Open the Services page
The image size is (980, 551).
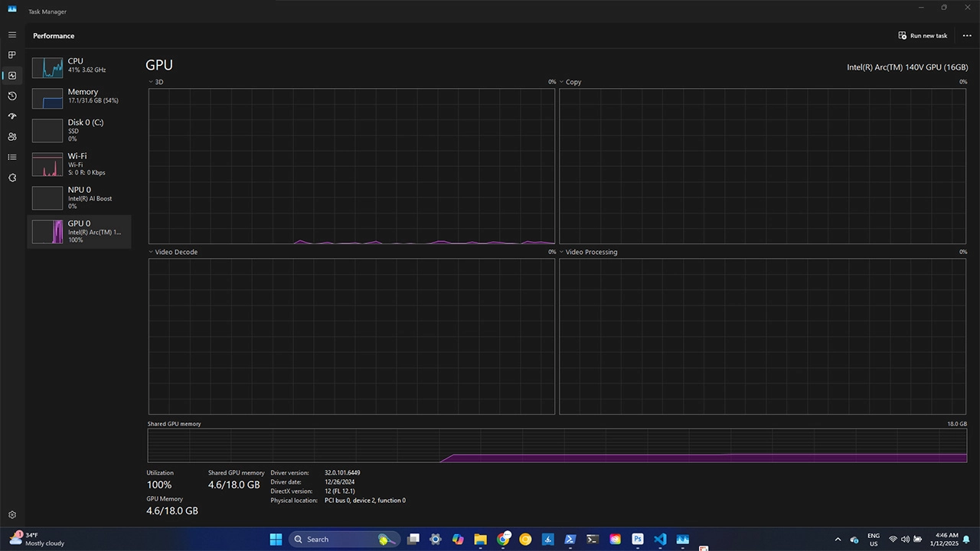point(11,178)
